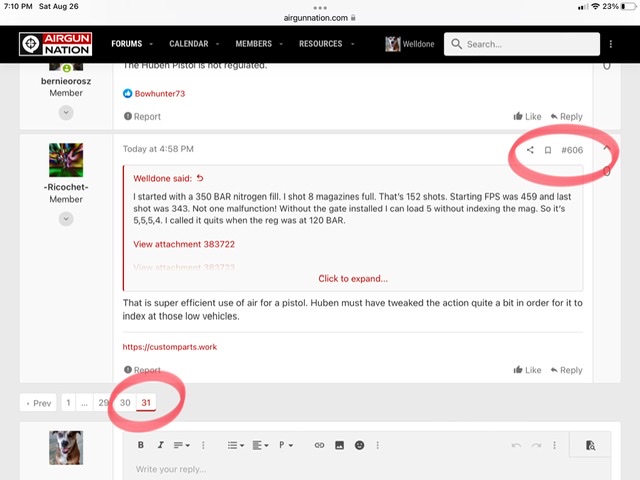
Task: Select current page 31
Action: click(x=146, y=402)
